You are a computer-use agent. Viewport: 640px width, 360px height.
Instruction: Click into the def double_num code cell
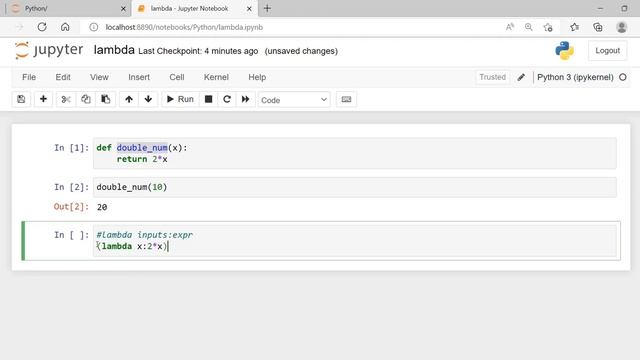coord(355,153)
